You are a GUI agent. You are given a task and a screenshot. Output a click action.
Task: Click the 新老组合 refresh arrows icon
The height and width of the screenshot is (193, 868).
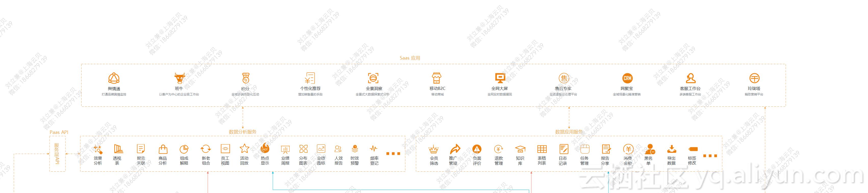tap(206, 149)
